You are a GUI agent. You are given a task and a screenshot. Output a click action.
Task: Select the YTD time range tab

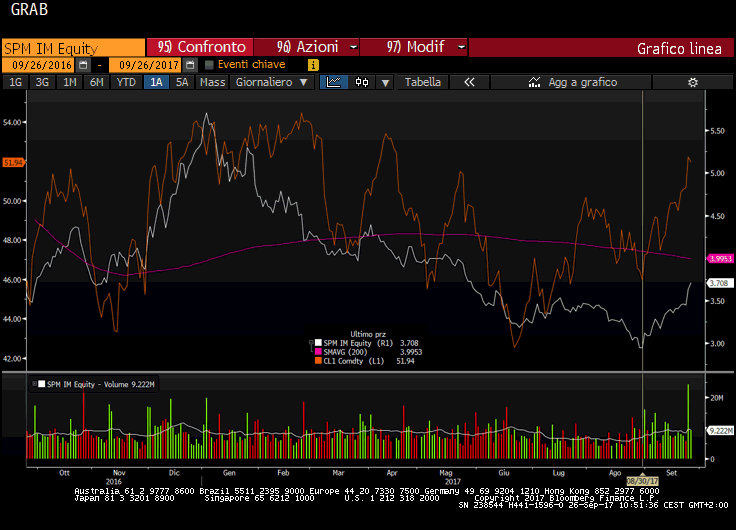point(126,82)
